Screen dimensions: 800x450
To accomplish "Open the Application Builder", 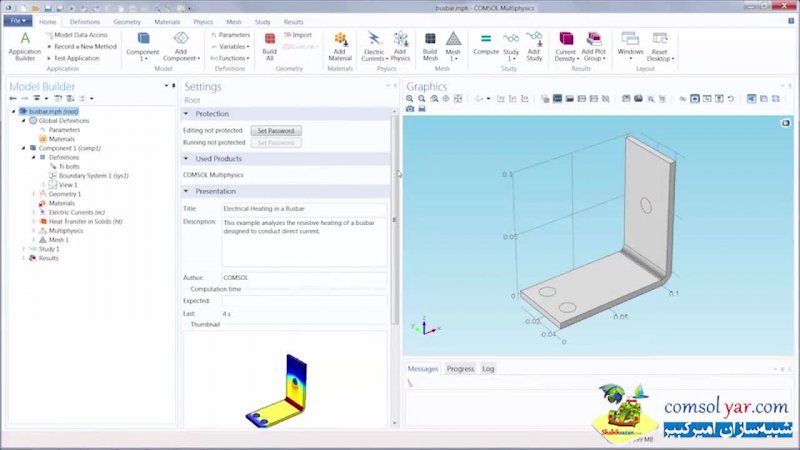I will 25,47.
